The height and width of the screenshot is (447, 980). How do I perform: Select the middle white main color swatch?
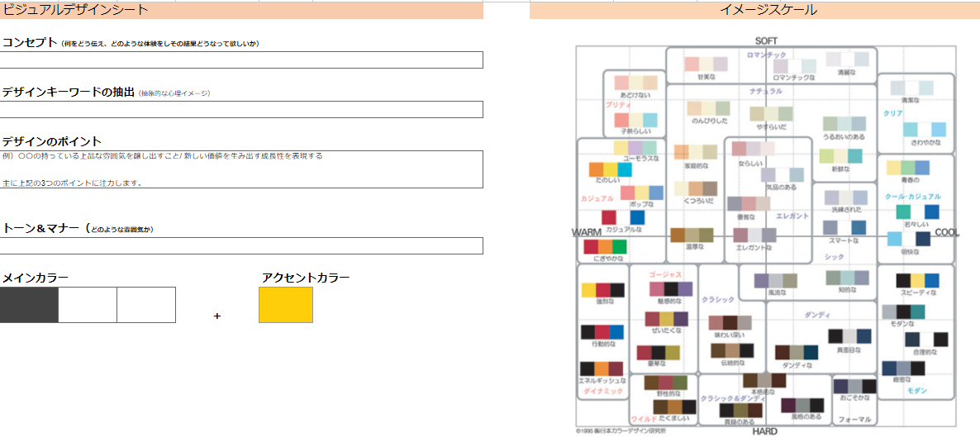tap(88, 305)
